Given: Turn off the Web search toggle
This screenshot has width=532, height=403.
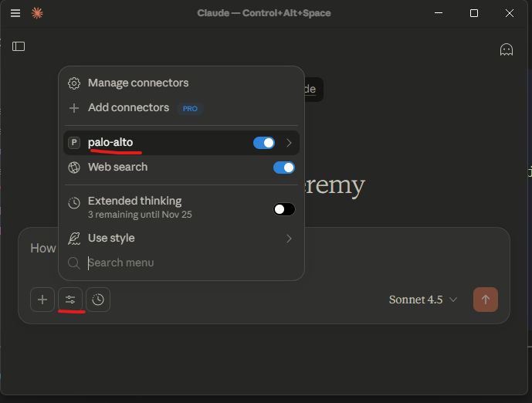Looking at the screenshot, I should pyautogui.click(x=283, y=168).
